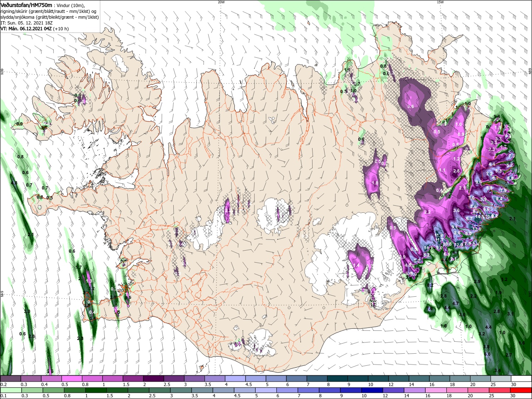Pick lower legend swatch labelled 8
The width and height of the screenshot is (532, 399).
coord(330,390)
